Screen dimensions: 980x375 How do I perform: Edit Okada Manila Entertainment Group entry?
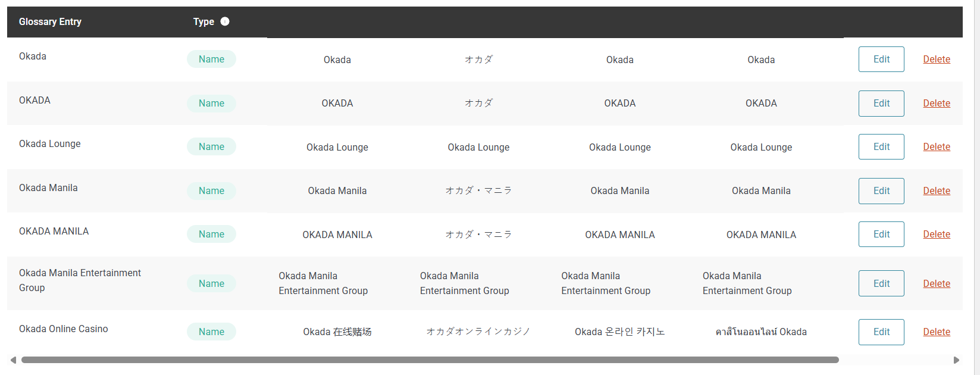(881, 283)
